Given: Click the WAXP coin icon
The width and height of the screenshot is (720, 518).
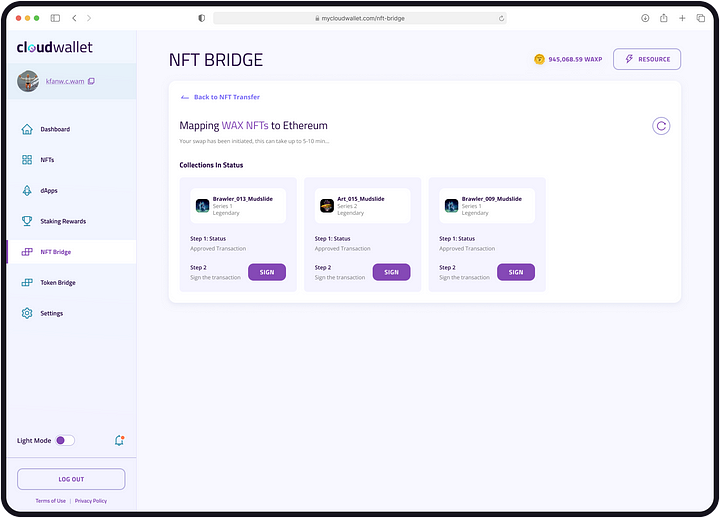Looking at the screenshot, I should (539, 59).
